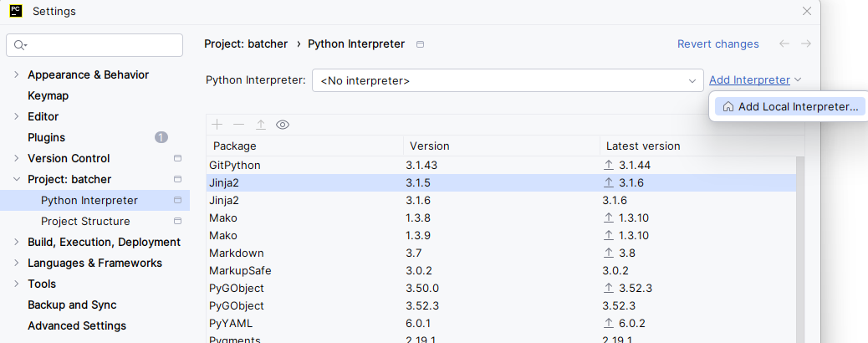Click the project-level icon next to Python Interpreter heading
Viewport: 868px width, 343px height.
pos(420,44)
